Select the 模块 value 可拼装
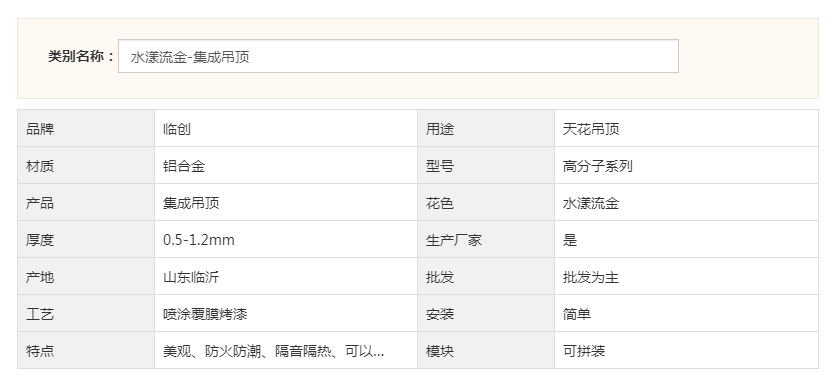This screenshot has height=384, width=835. click(x=584, y=351)
